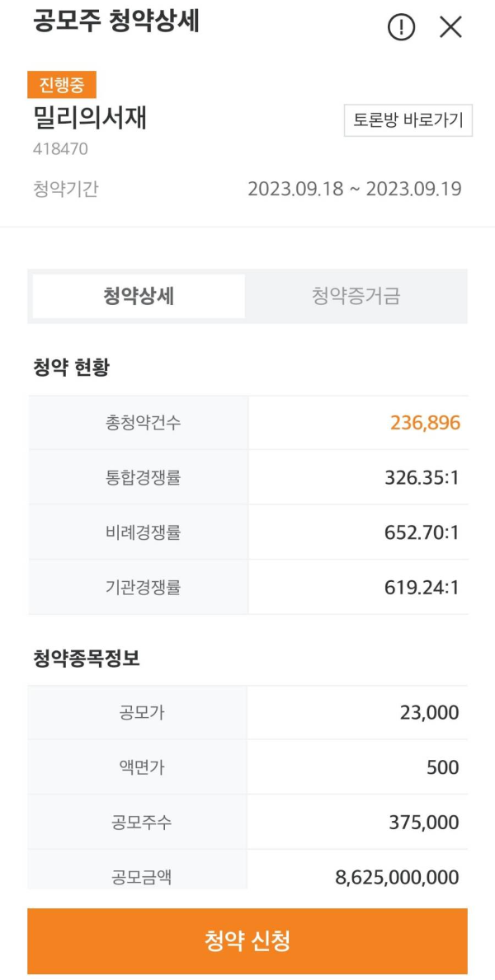Click the stock name 밀리의서재

[x=86, y=120]
